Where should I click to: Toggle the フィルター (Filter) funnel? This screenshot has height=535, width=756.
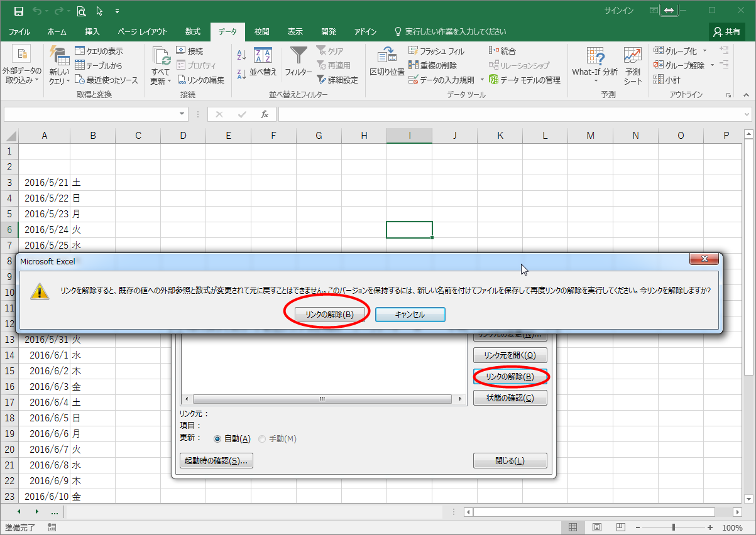tap(299, 63)
